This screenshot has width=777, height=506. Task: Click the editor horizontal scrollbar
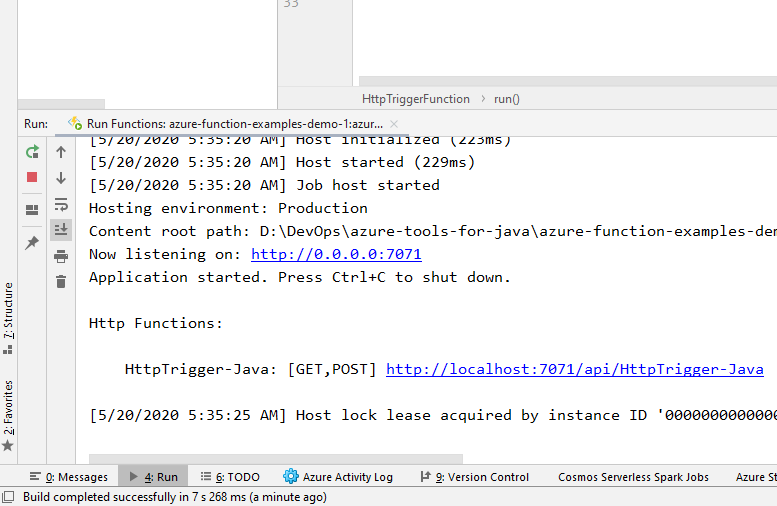pyautogui.click(x=568, y=81)
